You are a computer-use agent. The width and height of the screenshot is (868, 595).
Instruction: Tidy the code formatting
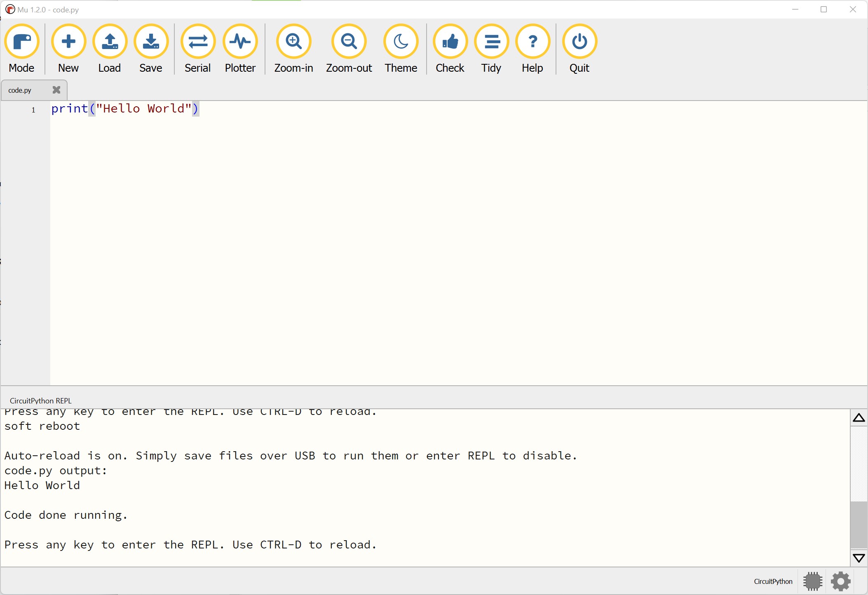tap(491, 49)
